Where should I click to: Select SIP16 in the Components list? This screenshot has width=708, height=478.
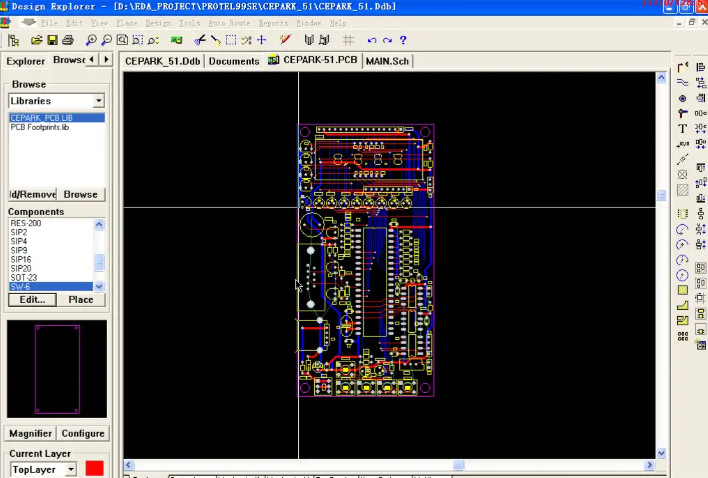click(21, 259)
